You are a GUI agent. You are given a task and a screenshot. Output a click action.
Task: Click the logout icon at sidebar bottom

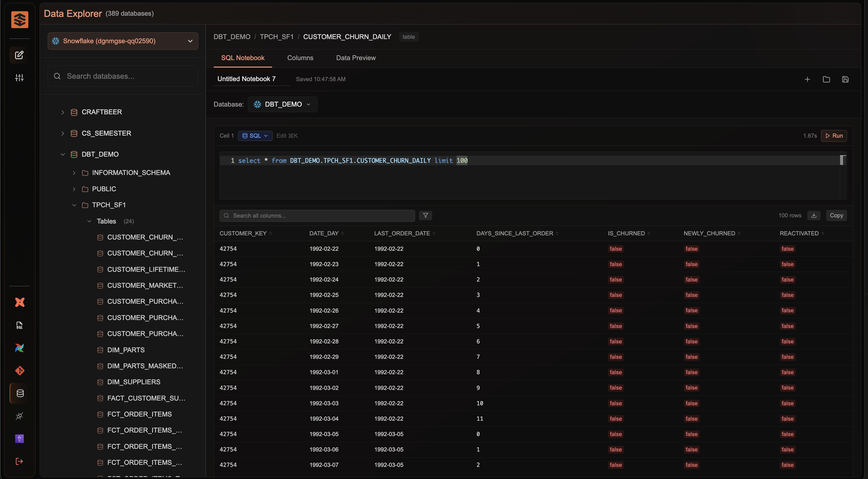click(20, 461)
